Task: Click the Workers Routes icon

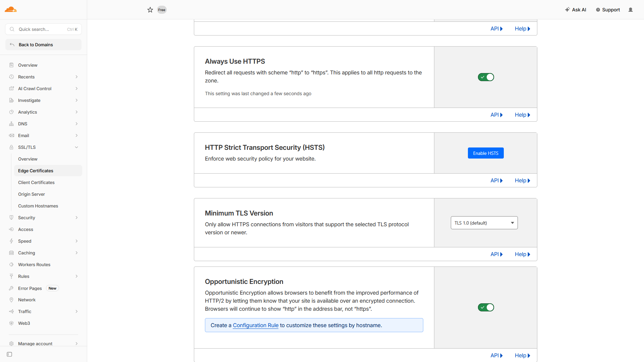Action: point(11,264)
